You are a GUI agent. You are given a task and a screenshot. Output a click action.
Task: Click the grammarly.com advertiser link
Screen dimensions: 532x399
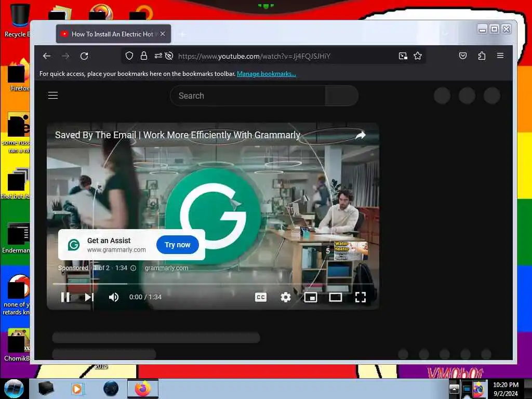(x=166, y=268)
